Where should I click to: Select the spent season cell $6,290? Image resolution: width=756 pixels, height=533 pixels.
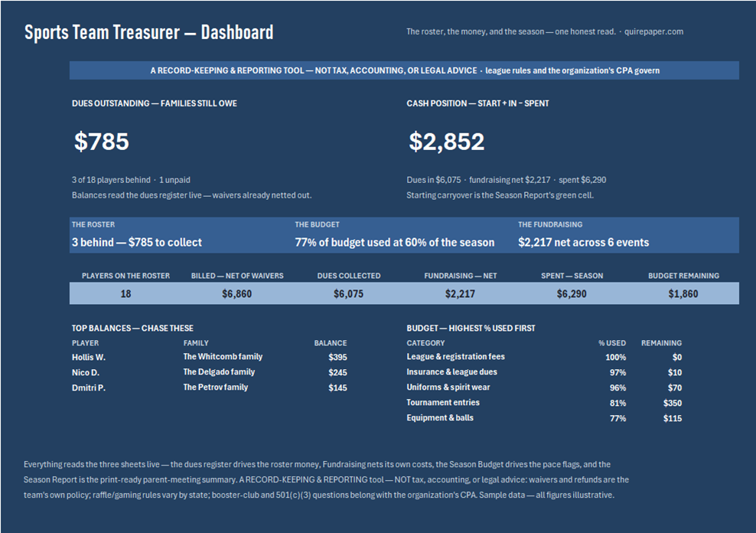pyautogui.click(x=572, y=294)
